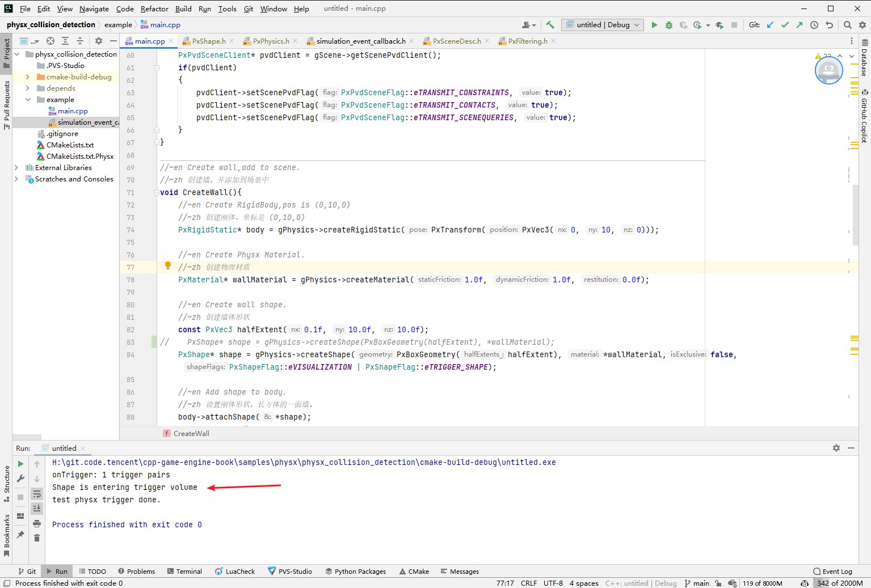Rerun program in Run panel
Image resolution: width=871 pixels, height=588 pixels.
coord(20,464)
